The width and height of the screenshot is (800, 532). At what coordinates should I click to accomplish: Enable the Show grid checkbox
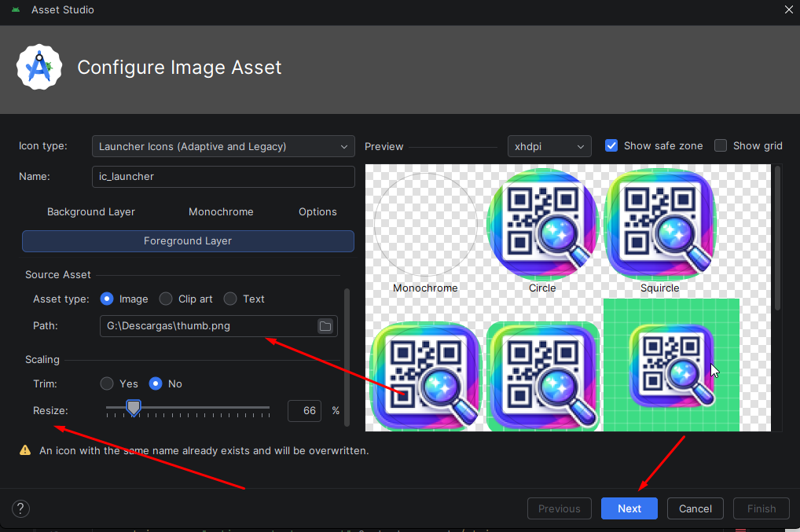point(721,146)
